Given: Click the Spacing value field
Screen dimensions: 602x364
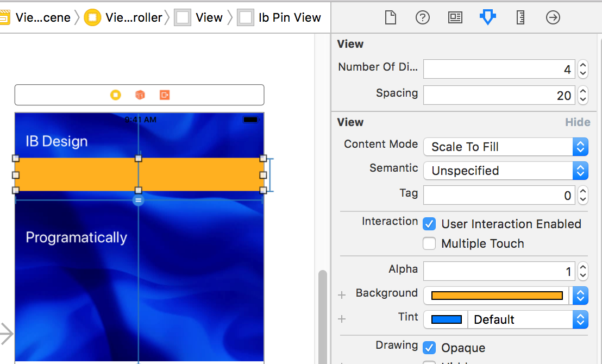Looking at the screenshot, I should [x=499, y=95].
